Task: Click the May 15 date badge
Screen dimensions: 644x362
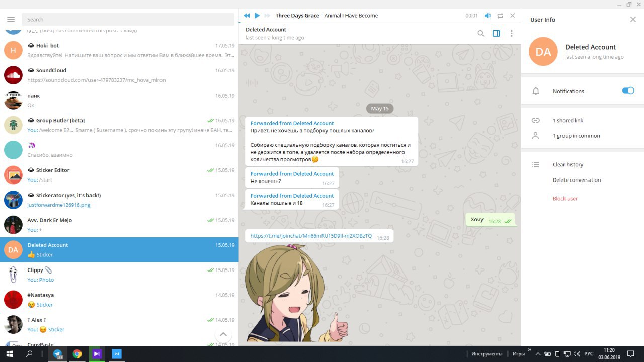Action: click(x=380, y=108)
